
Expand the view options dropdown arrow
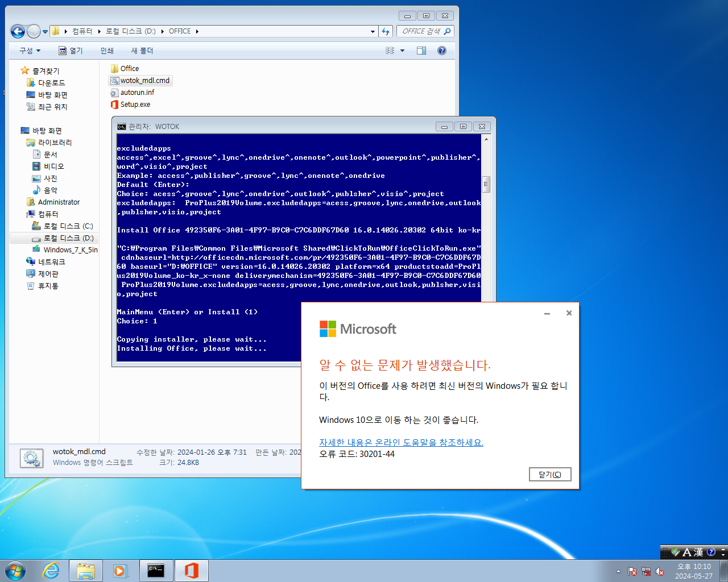402,51
